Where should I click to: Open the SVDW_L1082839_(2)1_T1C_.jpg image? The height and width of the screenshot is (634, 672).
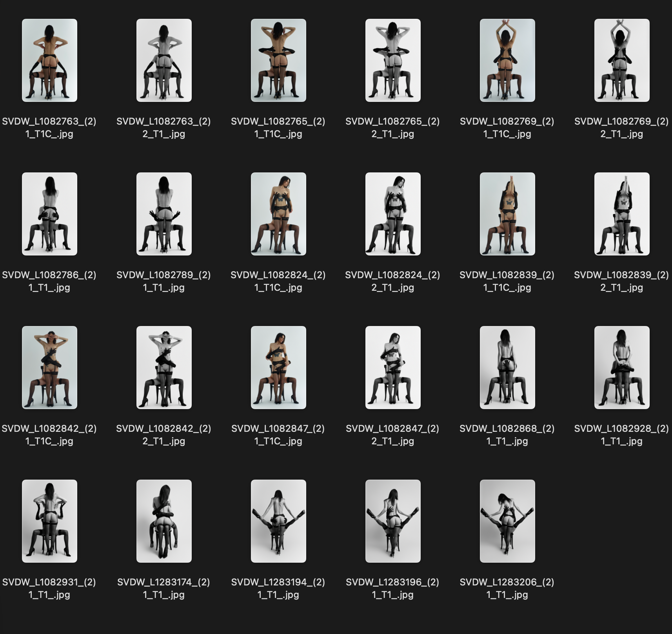pyautogui.click(x=507, y=214)
